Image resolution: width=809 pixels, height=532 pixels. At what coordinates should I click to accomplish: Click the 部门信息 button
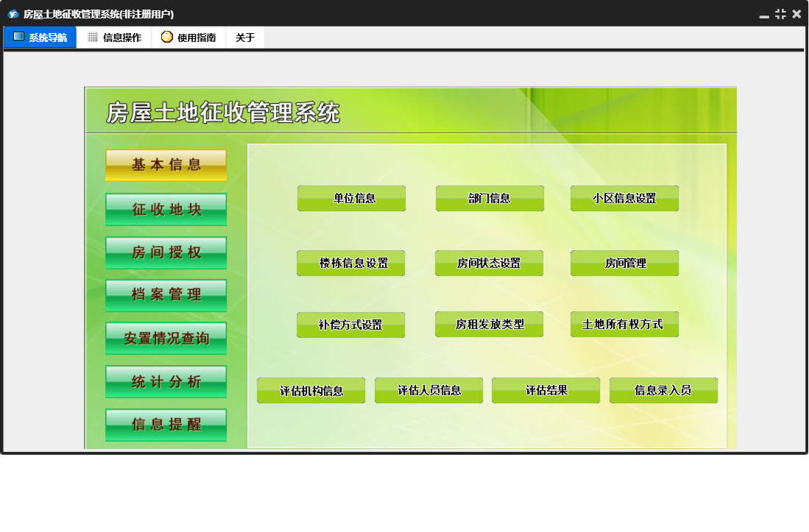490,199
